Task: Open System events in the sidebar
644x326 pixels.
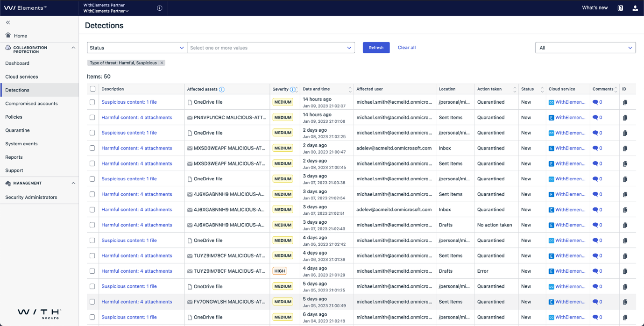Action: (x=21, y=144)
